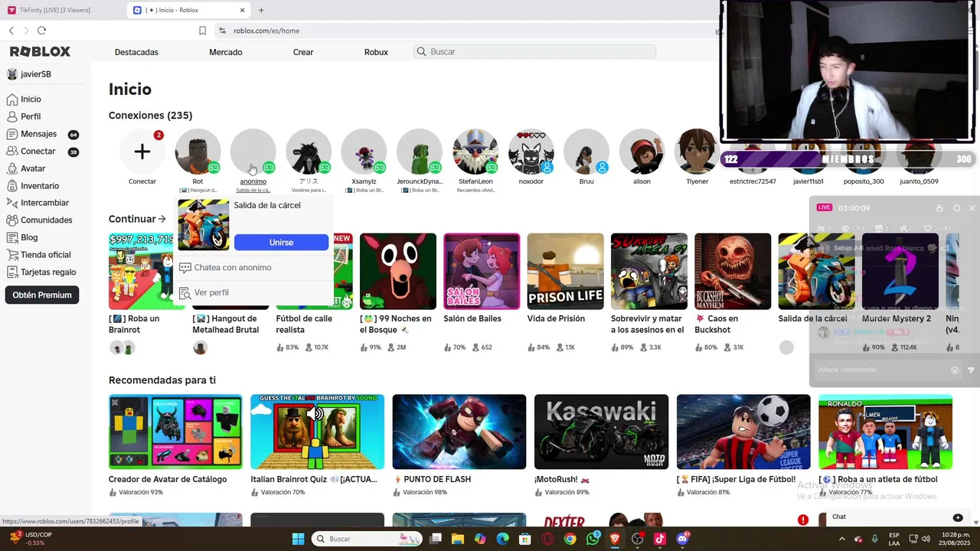Screen dimensions: 980x551
Task: Open the Salón de Bailes game tile
Action: tap(482, 272)
